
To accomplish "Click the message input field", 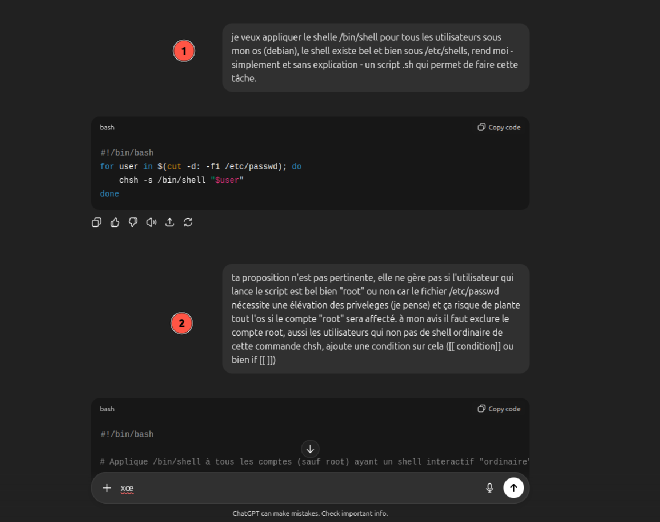I will (x=300, y=488).
